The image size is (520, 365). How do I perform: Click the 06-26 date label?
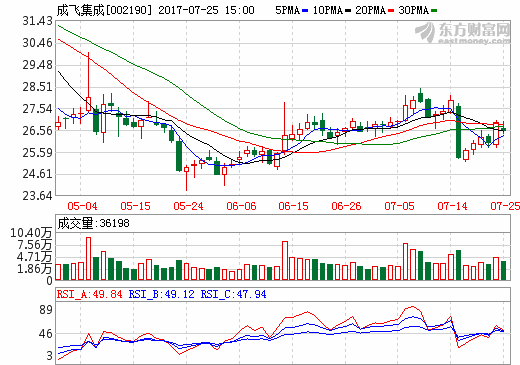(x=346, y=206)
